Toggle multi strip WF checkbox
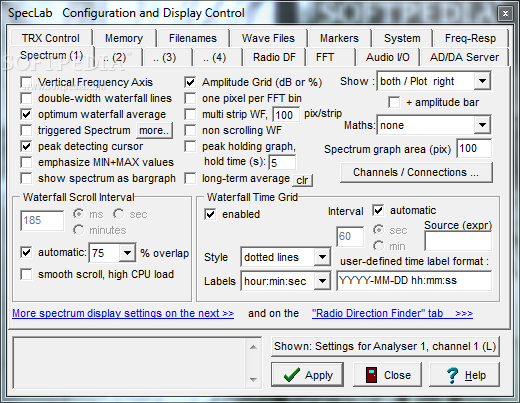520x403 pixels. coord(190,114)
